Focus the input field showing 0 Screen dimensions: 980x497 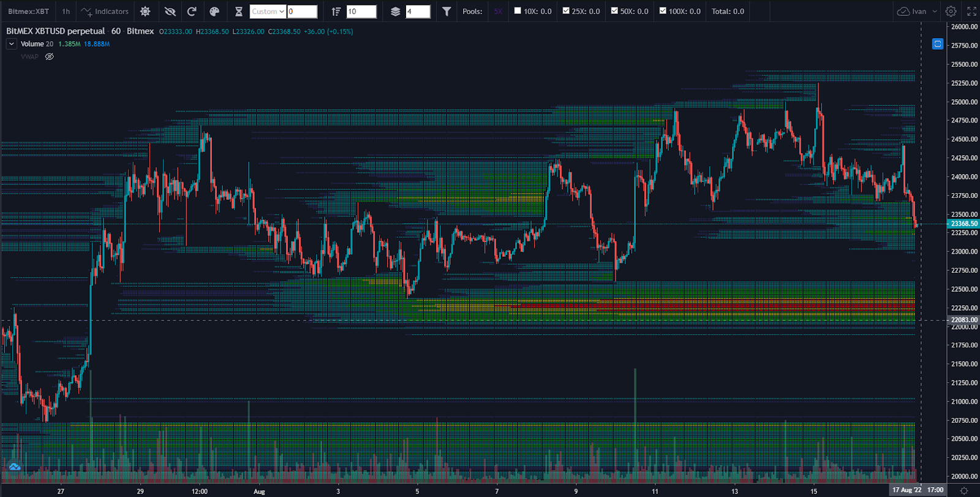(x=302, y=12)
